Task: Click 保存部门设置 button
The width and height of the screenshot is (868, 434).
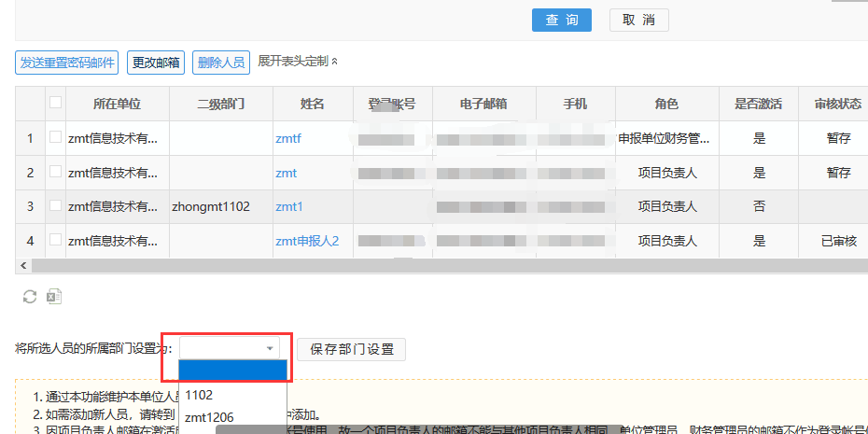Action: tap(352, 349)
